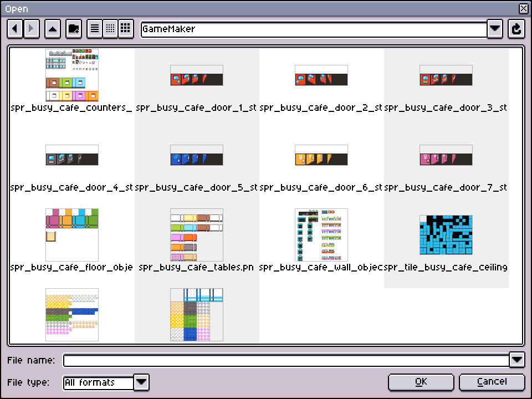
Task: Select the spr_busy_cafe_door_4 gray door thumbnail
Action: click(x=72, y=155)
